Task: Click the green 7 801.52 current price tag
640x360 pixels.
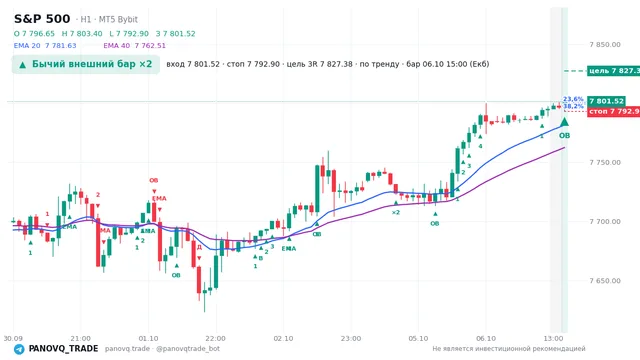Action: [606, 101]
